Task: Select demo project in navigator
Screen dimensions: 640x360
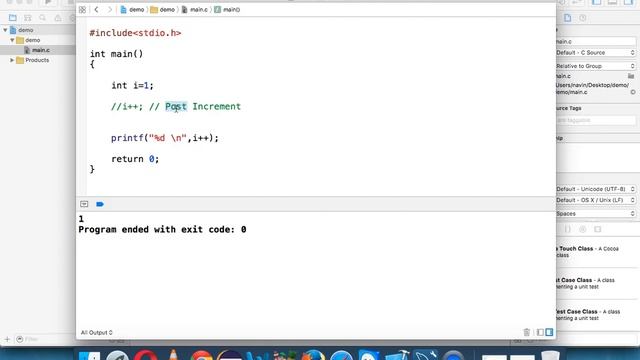Action: (x=38, y=30)
